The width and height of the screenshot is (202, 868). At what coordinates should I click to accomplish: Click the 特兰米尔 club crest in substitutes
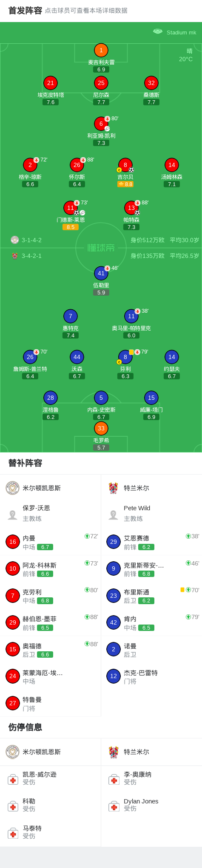pos(113,488)
